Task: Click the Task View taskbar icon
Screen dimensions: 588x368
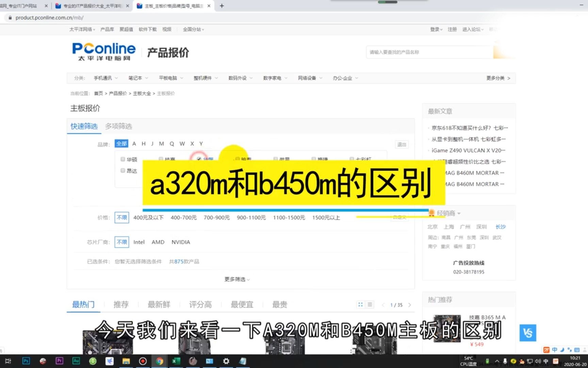Action: point(9,361)
